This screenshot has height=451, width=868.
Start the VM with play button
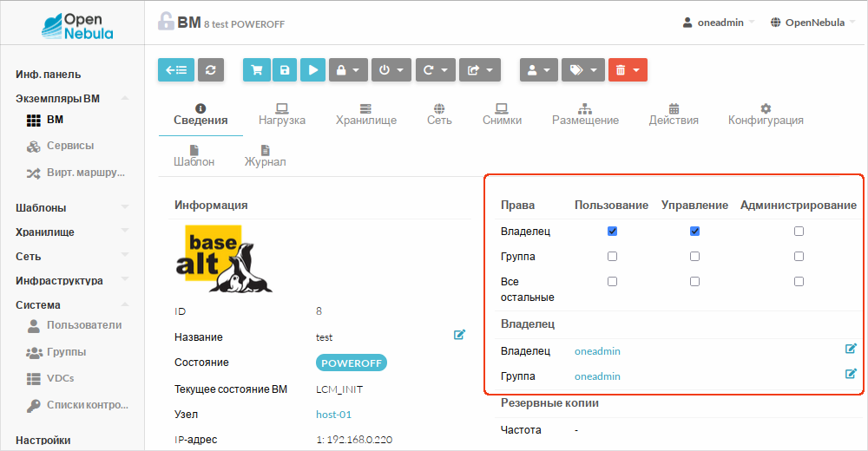click(312, 70)
